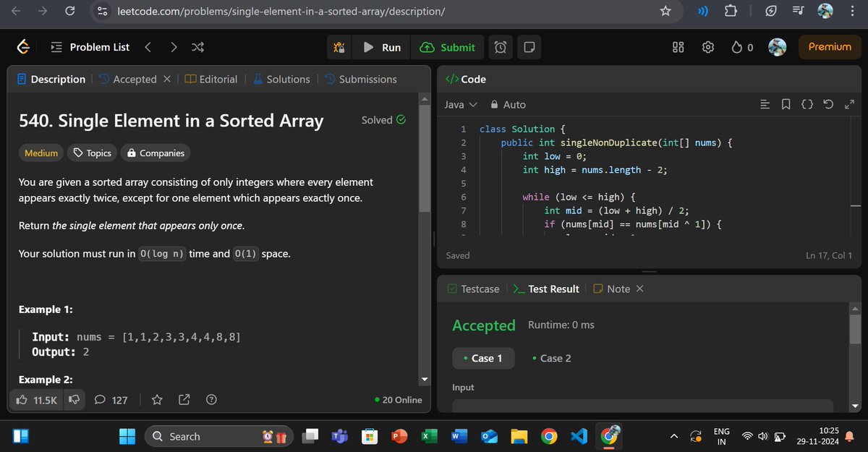Click the Medium difficulty badge
The width and height of the screenshot is (868, 452).
(x=41, y=153)
